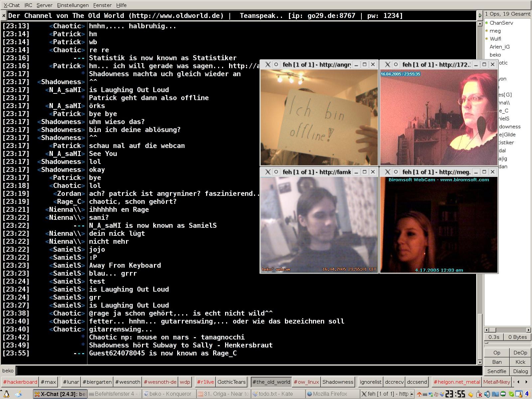This screenshot has height=399, width=532.
Task: Click the Dialog button
Action: point(520,371)
